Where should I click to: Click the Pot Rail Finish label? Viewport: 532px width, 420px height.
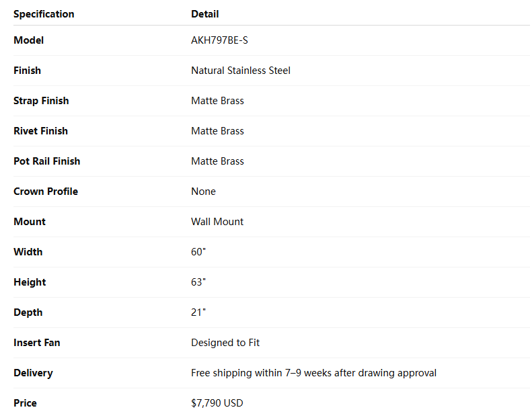click(46, 161)
